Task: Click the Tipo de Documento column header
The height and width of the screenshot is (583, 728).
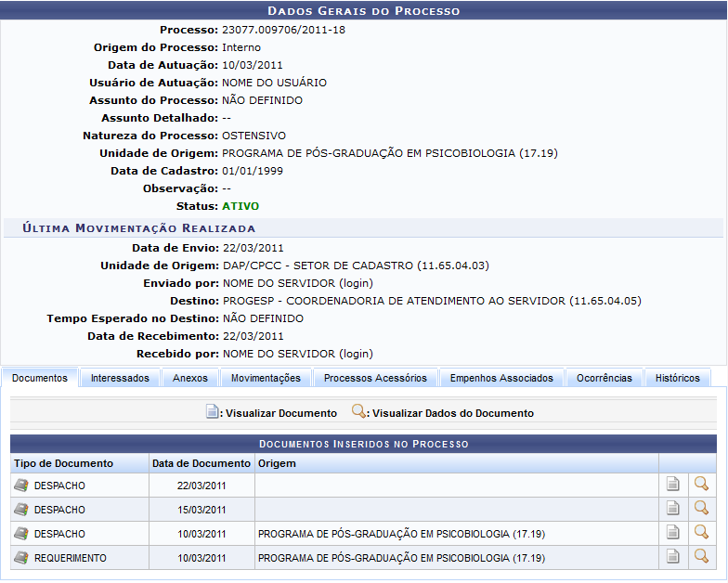Action: coord(64,462)
